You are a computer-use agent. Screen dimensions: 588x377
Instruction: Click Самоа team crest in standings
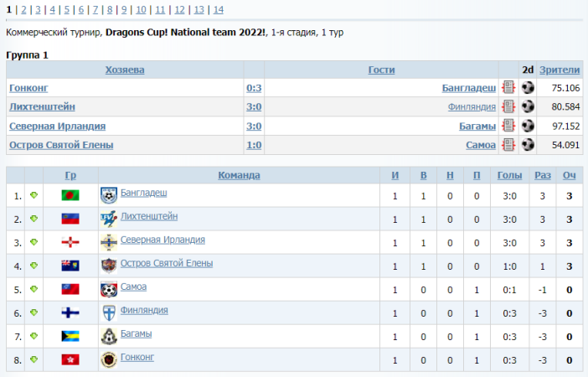[108, 289]
